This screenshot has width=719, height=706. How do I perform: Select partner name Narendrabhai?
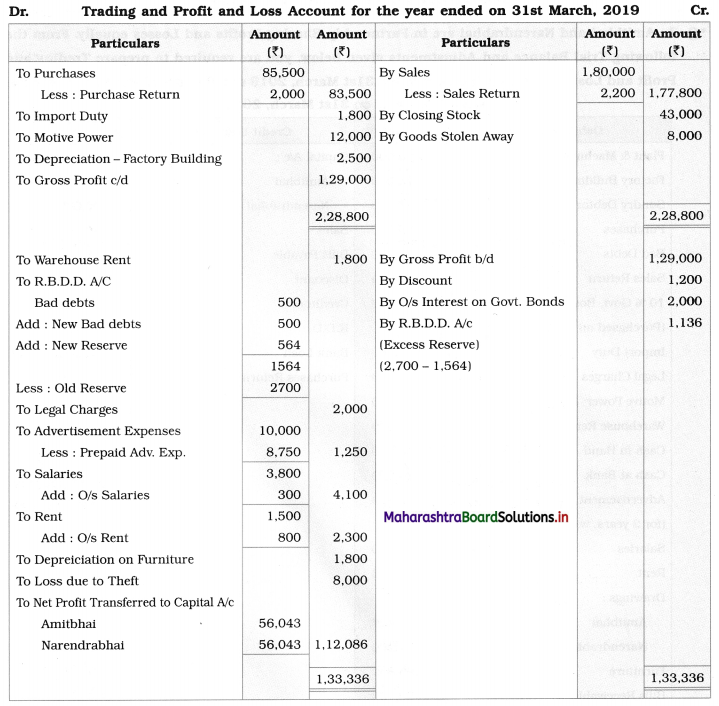83,645
